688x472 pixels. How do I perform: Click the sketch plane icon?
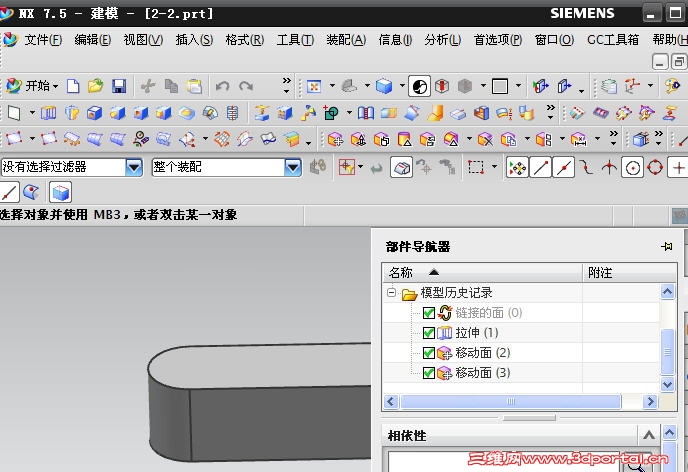[14, 113]
